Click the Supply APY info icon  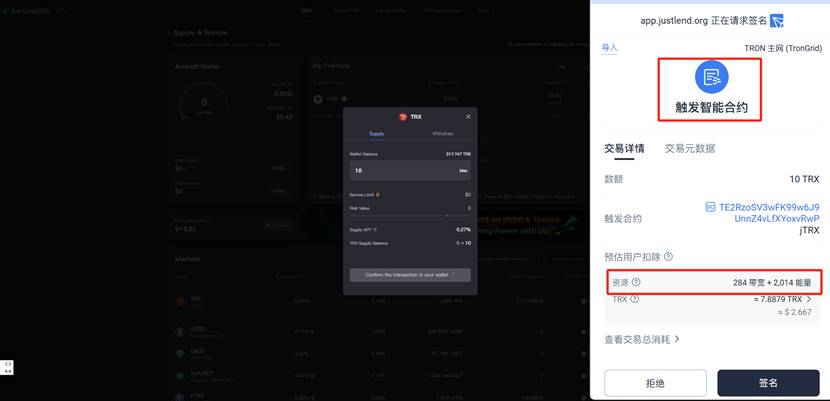(375, 230)
